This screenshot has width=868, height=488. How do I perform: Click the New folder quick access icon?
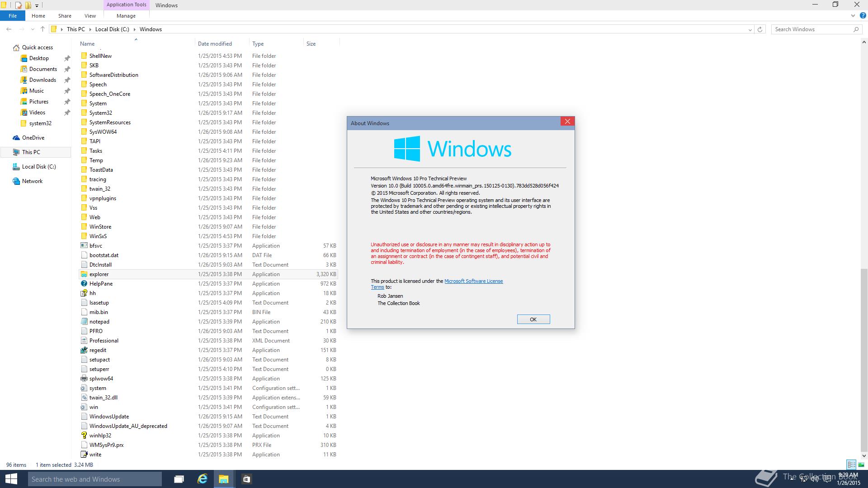28,5
